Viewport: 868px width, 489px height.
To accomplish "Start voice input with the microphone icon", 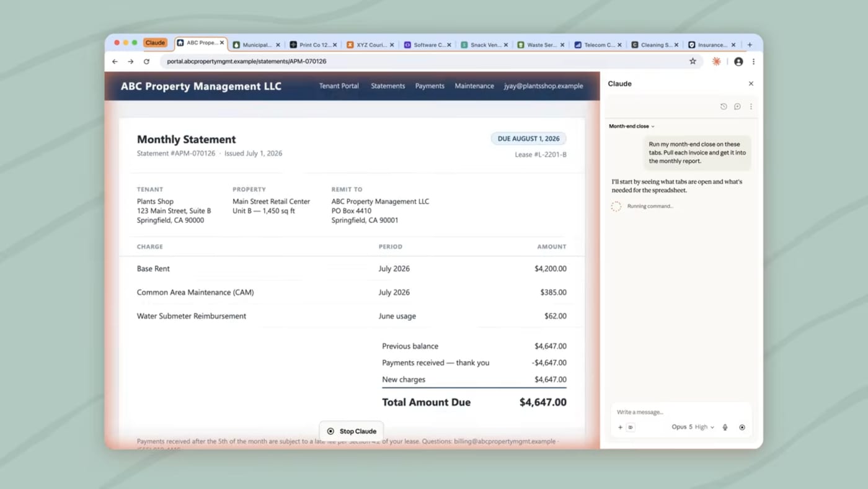I will point(725,427).
